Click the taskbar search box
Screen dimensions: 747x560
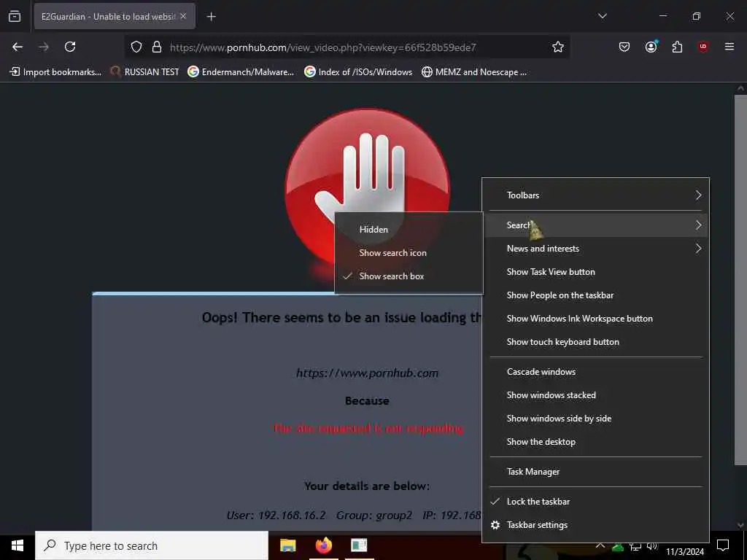click(152, 545)
